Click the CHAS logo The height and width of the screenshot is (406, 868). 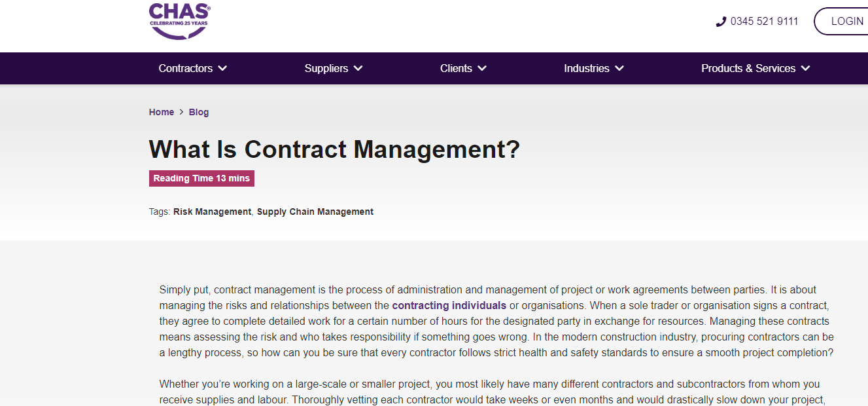(x=180, y=21)
